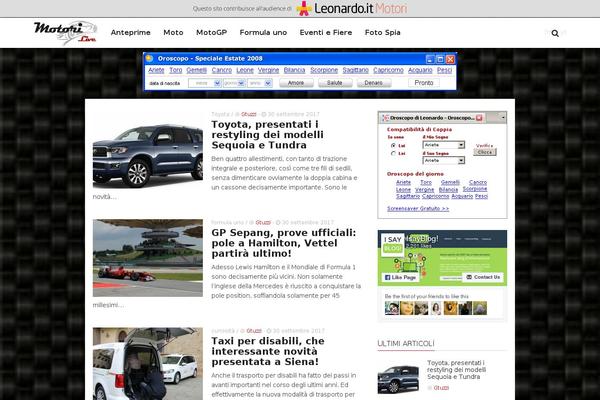Screen dimensions: 600x400
Task: Open 'il Suo Segno' sign dropdown
Action: [x=444, y=160]
